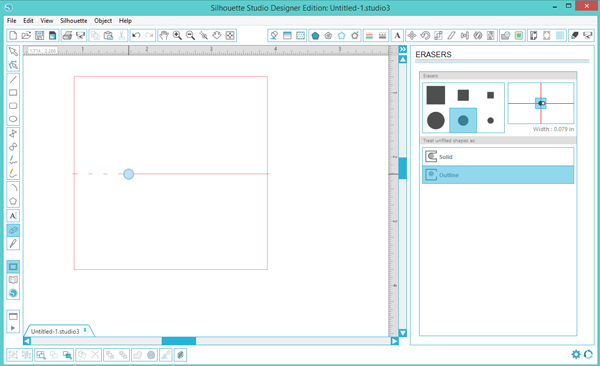Click the Redo arrow icon
This screenshot has height=366, width=600.
point(149,36)
